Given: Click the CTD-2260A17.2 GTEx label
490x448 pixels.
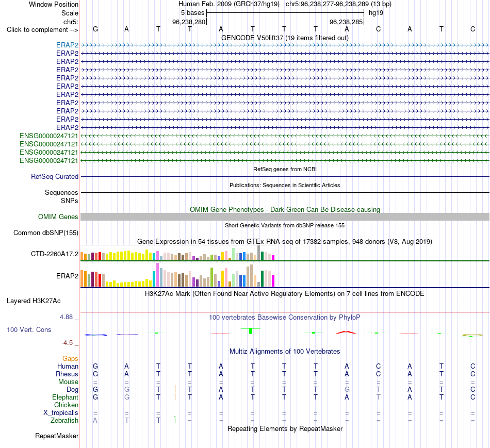Looking at the screenshot, I should coord(55,254).
